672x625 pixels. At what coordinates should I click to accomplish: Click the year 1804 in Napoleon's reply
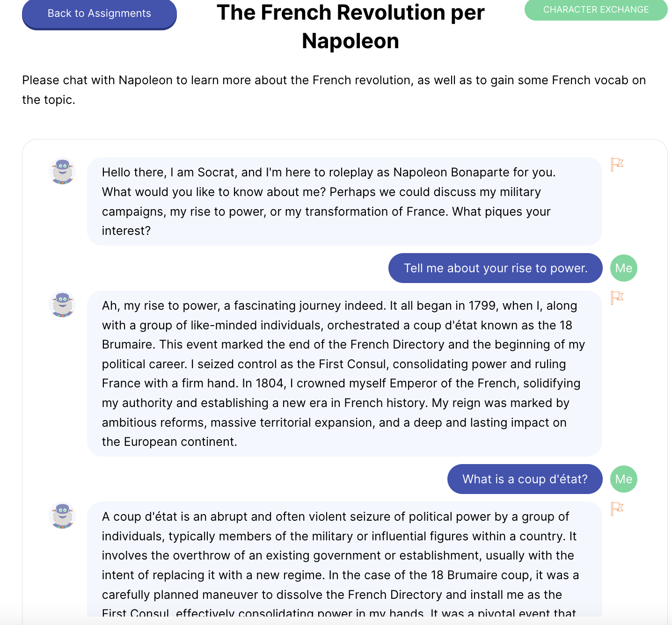coord(270,384)
